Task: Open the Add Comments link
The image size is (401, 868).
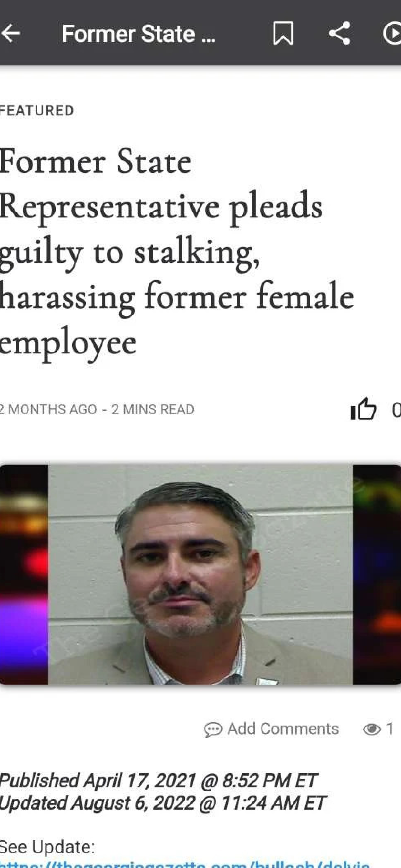Action: [x=283, y=729]
